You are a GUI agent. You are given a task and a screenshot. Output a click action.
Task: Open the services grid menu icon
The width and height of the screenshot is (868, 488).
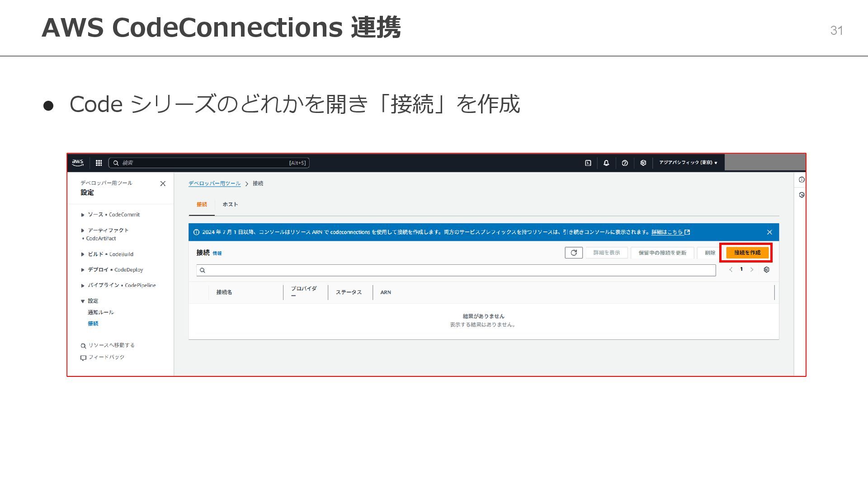99,163
